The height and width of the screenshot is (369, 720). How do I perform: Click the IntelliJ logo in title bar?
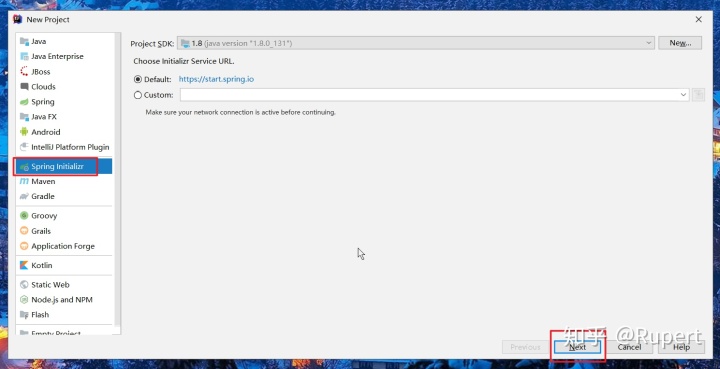[17, 19]
